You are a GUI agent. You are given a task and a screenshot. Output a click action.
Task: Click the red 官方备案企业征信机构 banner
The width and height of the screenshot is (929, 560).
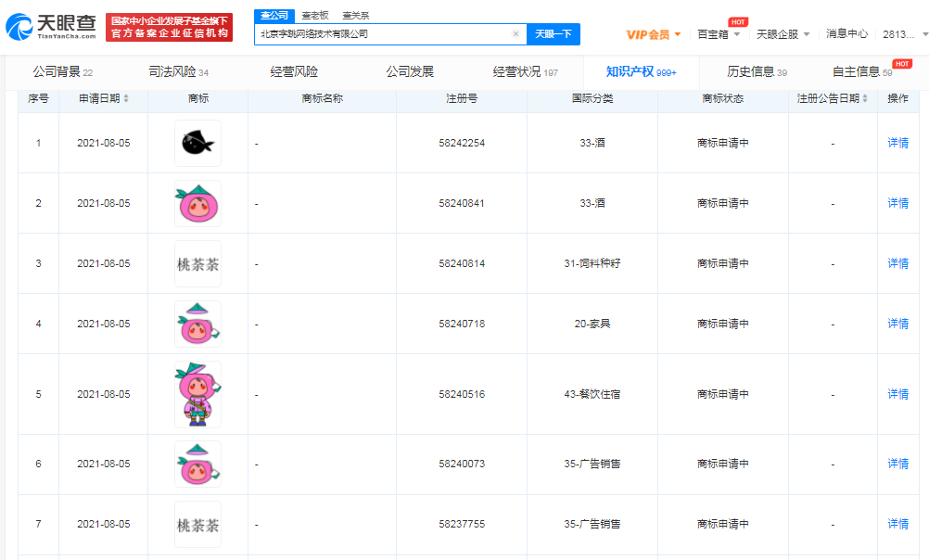[170, 27]
